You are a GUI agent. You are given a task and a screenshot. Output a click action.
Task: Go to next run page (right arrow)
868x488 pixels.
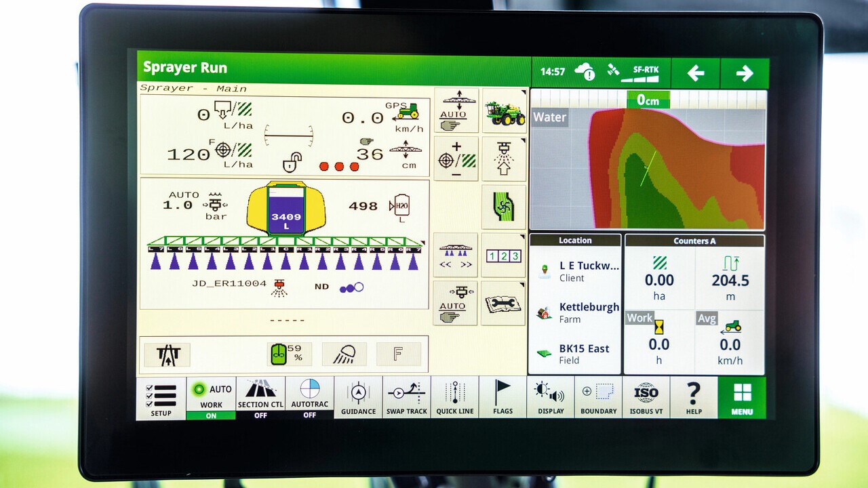(x=745, y=73)
